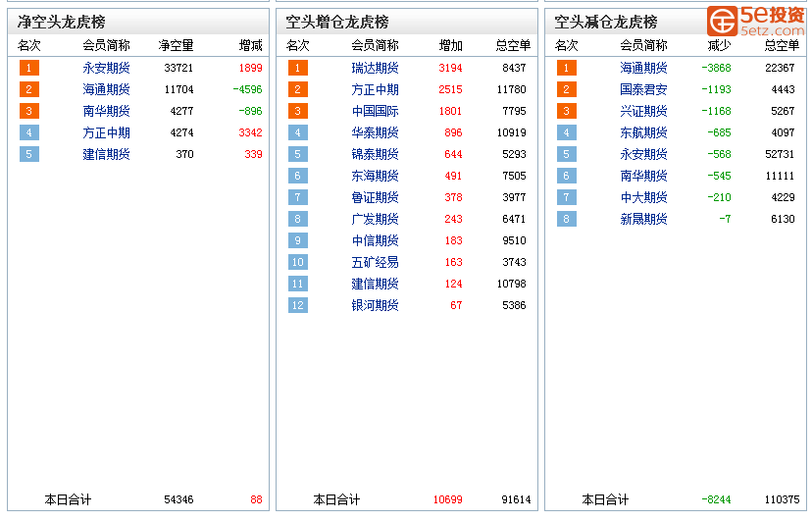Click the 净空量 column header
This screenshot has width=812, height=521.
[177, 45]
